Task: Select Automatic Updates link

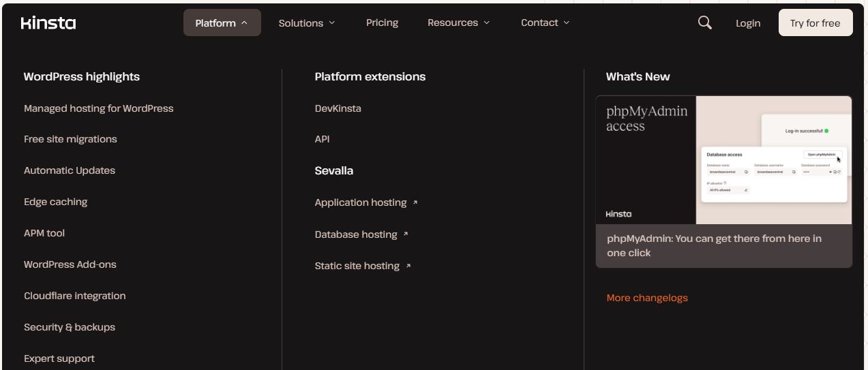Action: pyautogui.click(x=70, y=170)
